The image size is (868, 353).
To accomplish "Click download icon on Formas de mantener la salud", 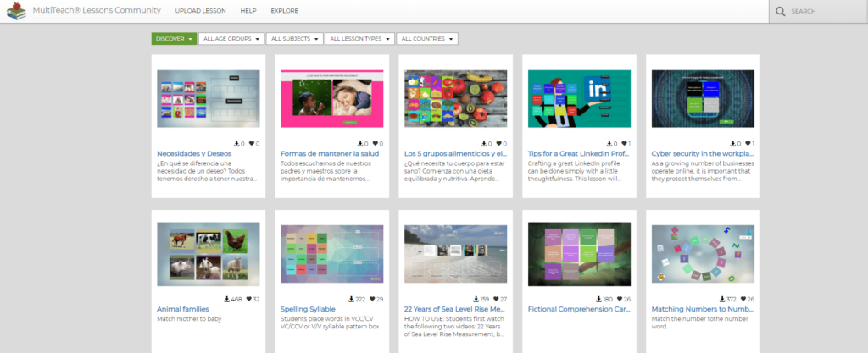I will (x=360, y=144).
